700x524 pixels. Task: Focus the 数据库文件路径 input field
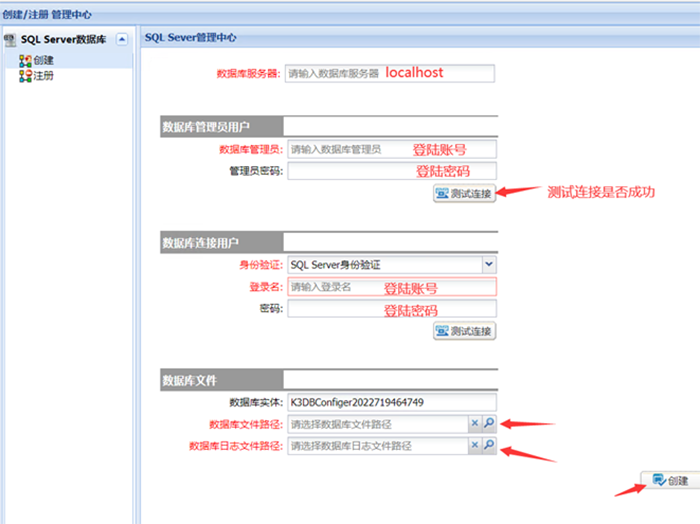click(378, 424)
